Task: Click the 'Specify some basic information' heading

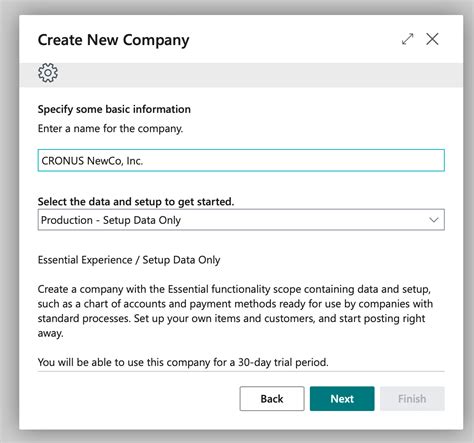Action: 114,109
